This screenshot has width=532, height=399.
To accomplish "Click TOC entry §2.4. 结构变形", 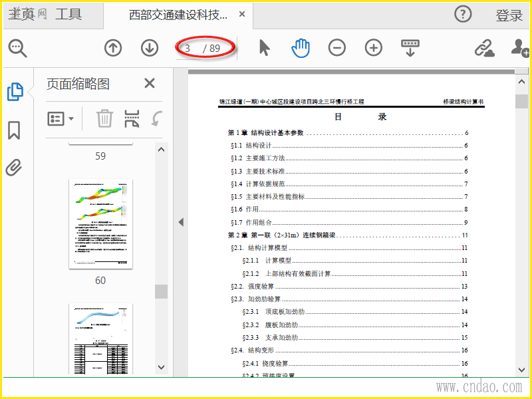I will pos(349,350).
